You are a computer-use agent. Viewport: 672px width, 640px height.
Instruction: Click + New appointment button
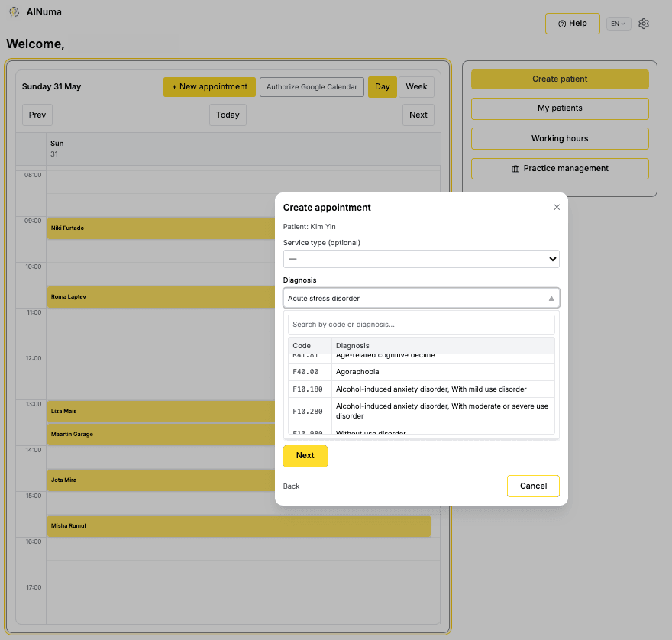[x=209, y=87]
